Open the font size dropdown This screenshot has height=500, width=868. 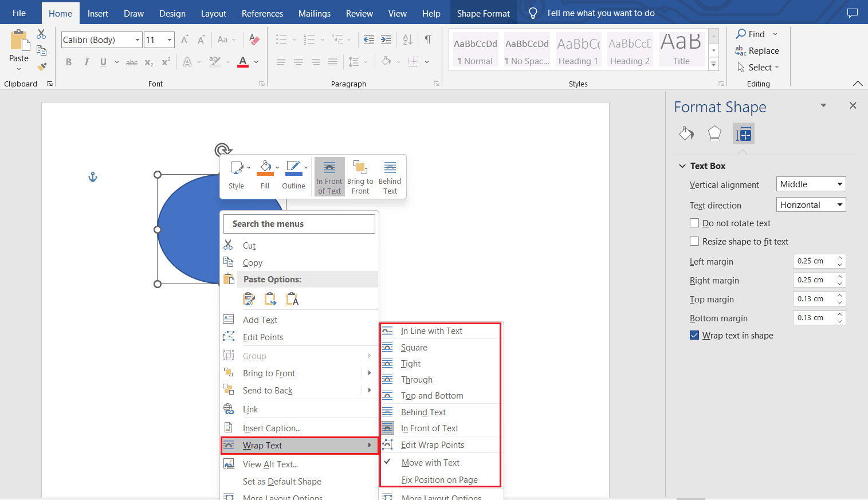pyautogui.click(x=168, y=40)
